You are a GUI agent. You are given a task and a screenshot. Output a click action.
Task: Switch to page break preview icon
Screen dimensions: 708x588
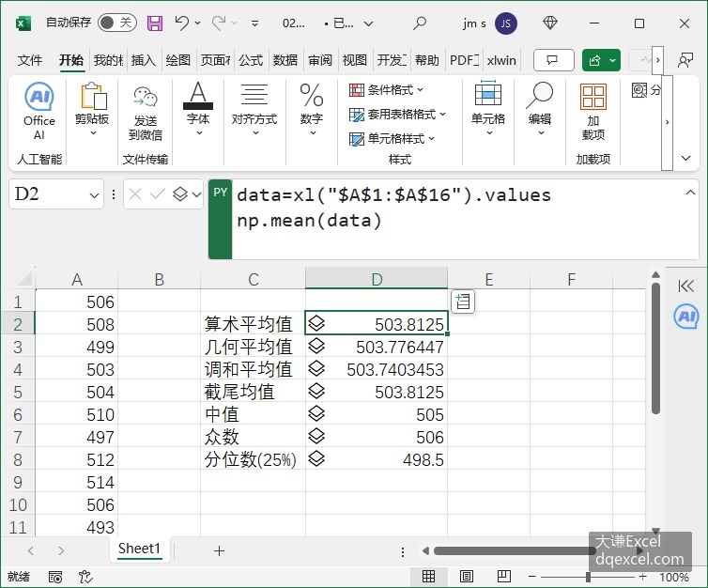point(504,576)
